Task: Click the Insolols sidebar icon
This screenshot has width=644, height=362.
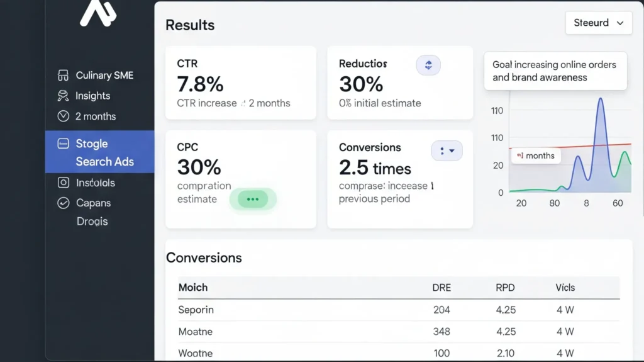Action: [63, 183]
